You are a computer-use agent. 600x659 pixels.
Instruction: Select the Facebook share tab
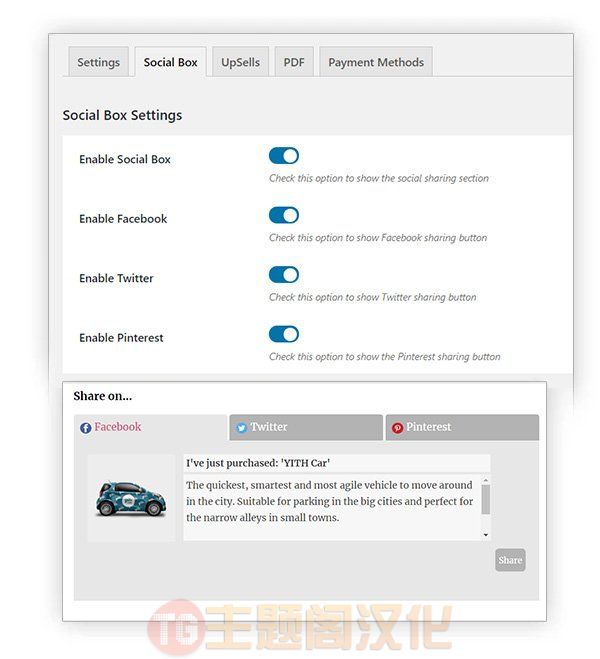click(x=150, y=427)
